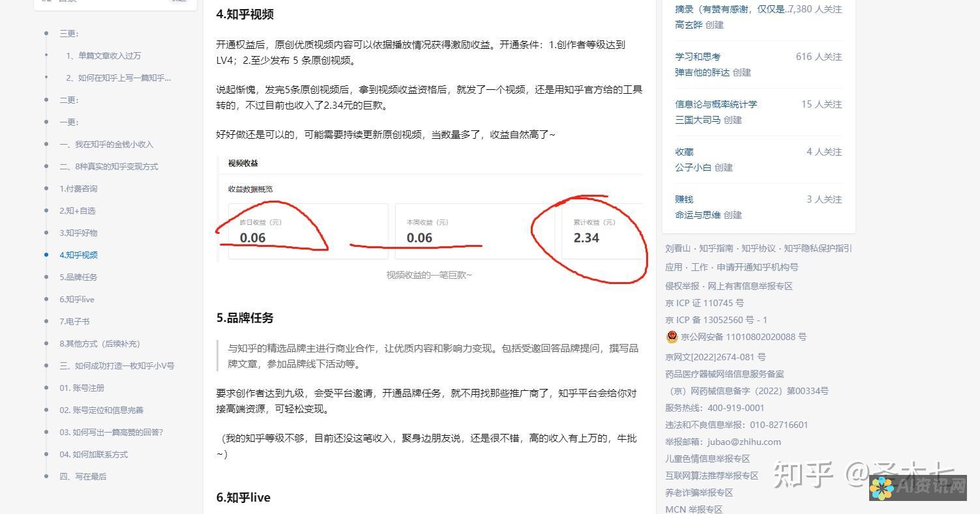Open outline entry 2、如何在知乎上写一篇知乎...
Screen dimensions: 980x514
[118, 78]
